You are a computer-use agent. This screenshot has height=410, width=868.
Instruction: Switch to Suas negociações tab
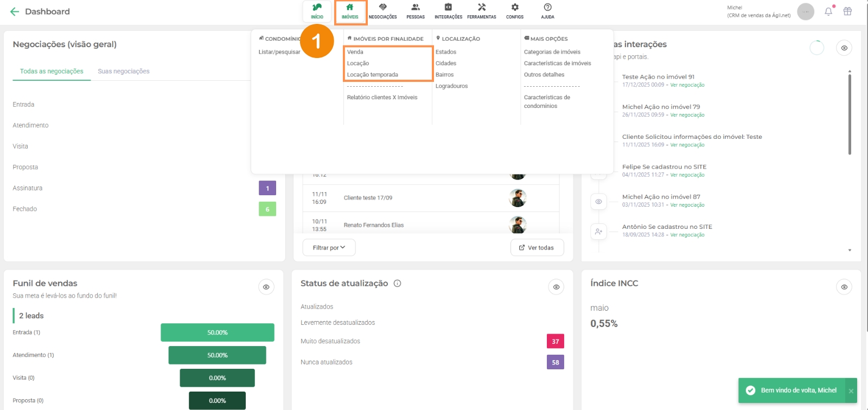tap(124, 71)
